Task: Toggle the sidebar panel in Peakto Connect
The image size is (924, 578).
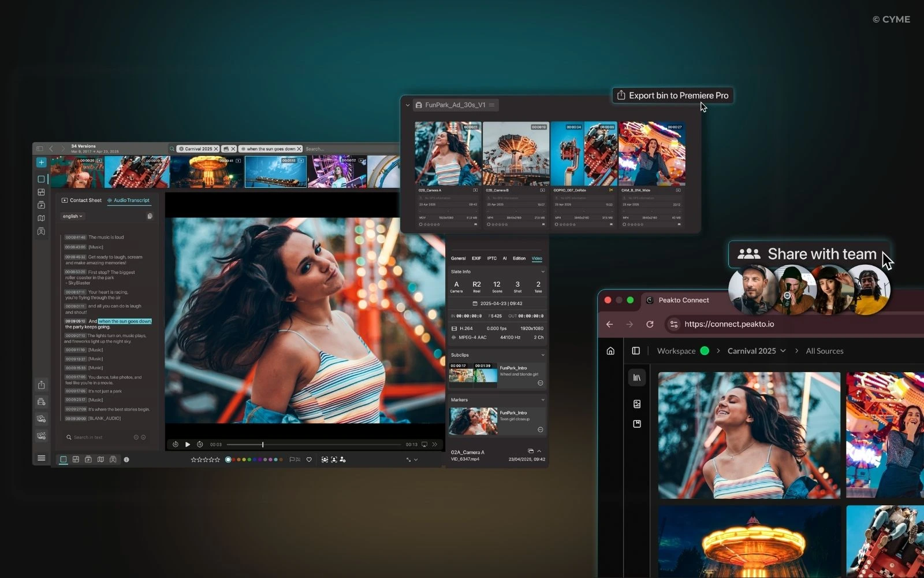Action: (x=636, y=351)
